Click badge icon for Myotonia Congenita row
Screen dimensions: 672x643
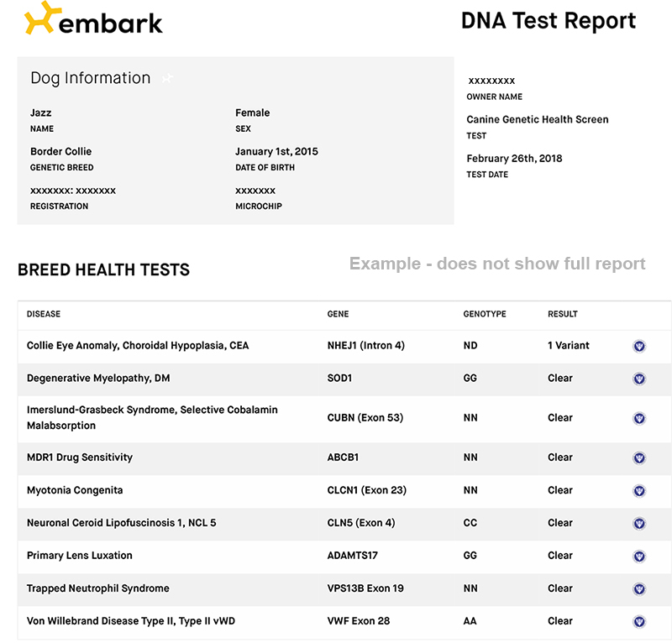click(x=639, y=491)
